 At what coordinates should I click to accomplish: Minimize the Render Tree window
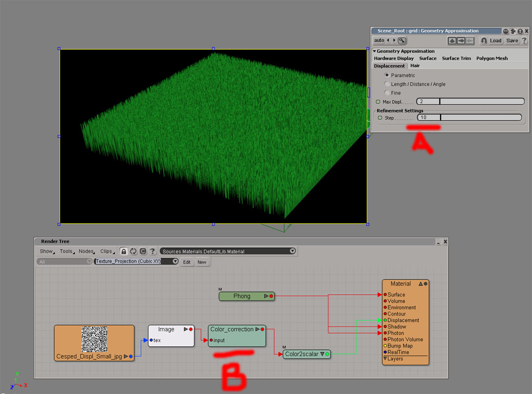438,242
